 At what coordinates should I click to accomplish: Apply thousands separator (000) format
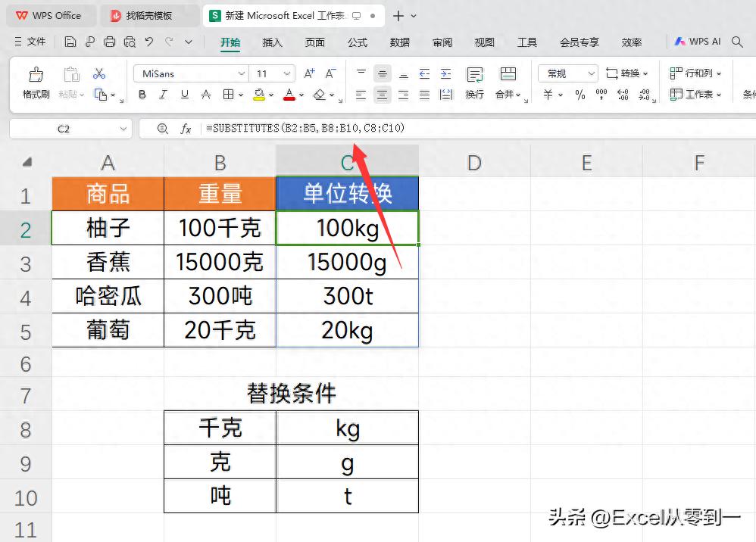pyautogui.click(x=601, y=95)
